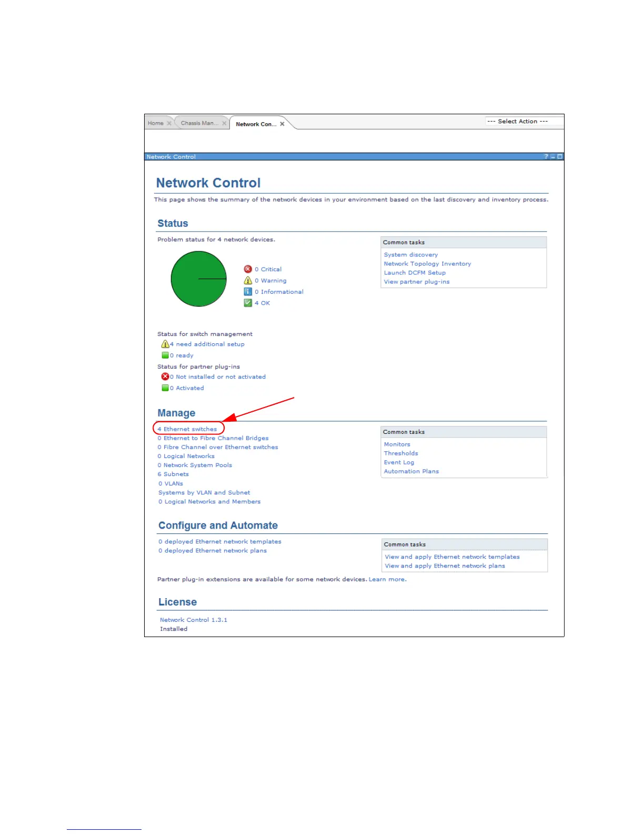644x834 pixels.
Task: Switch to the Chassis Man... tab
Action: [x=199, y=123]
